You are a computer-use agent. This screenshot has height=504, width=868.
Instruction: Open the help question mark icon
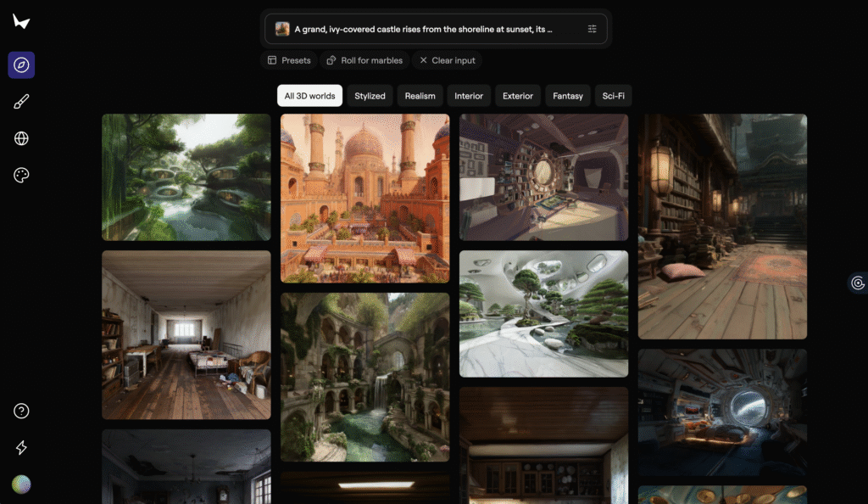[21, 411]
